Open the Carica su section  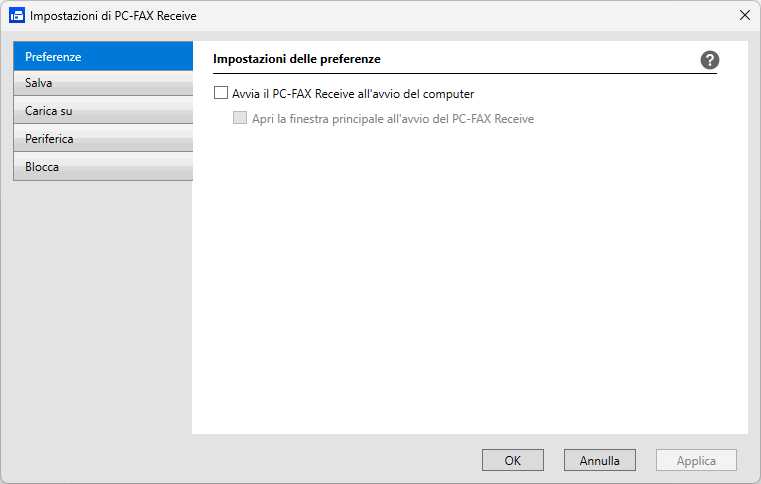pyautogui.click(x=102, y=111)
